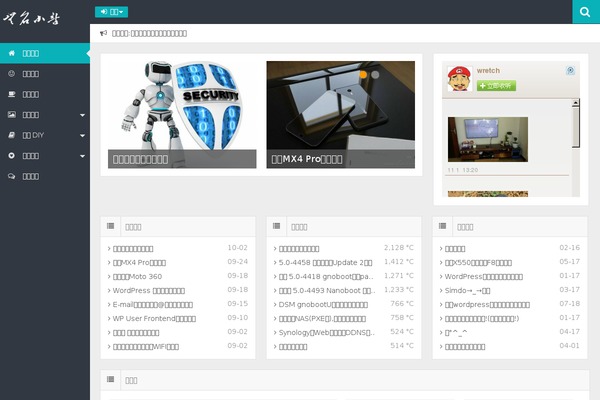Viewport: 600px width, 400px height.
Task: Open the Simdo post dated 03-17
Action: pos(468,291)
